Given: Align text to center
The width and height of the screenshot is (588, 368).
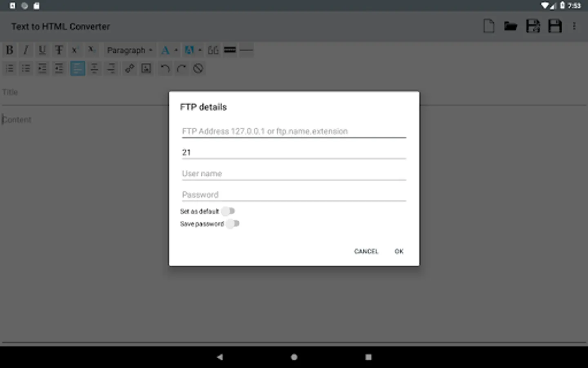Looking at the screenshot, I should [94, 68].
